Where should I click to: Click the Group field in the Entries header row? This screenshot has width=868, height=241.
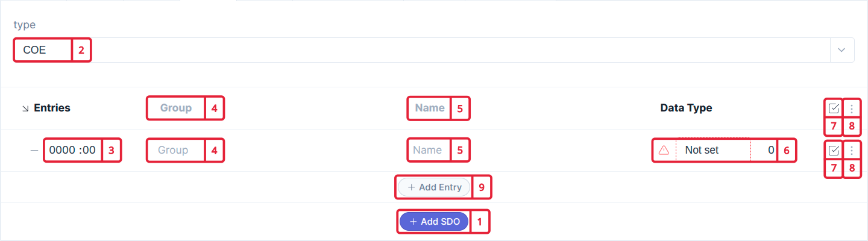coord(175,108)
